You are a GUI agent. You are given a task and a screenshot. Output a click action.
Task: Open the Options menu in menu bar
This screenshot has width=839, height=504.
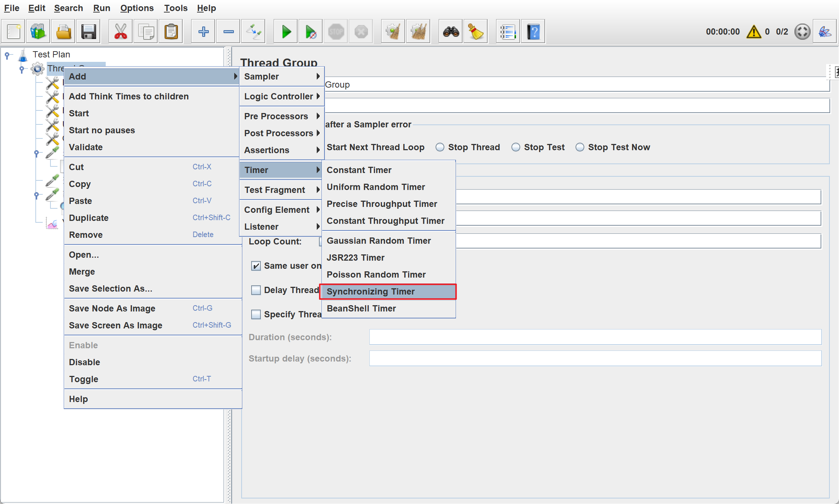click(137, 8)
